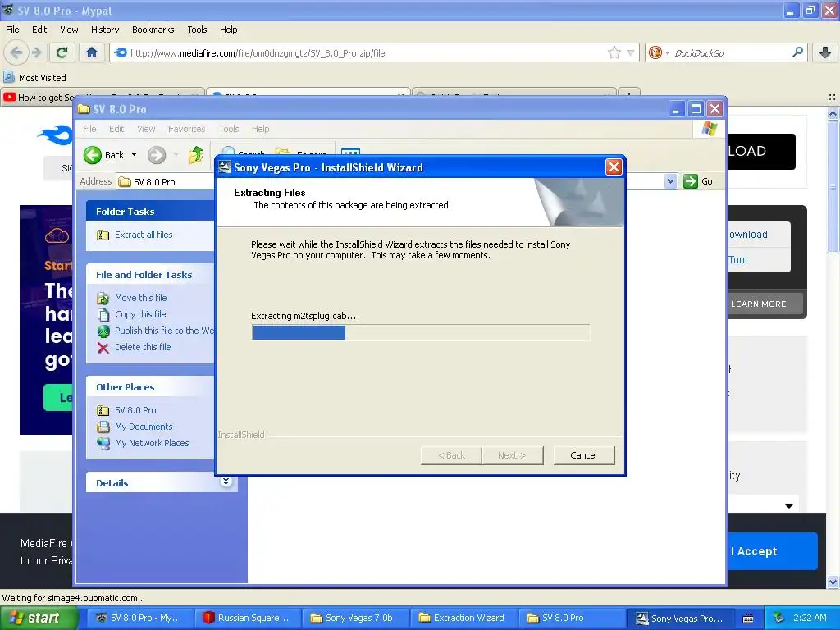The height and width of the screenshot is (630, 840).
Task: Switch to Extraction Wizard taskbar item
Action: 464,618
